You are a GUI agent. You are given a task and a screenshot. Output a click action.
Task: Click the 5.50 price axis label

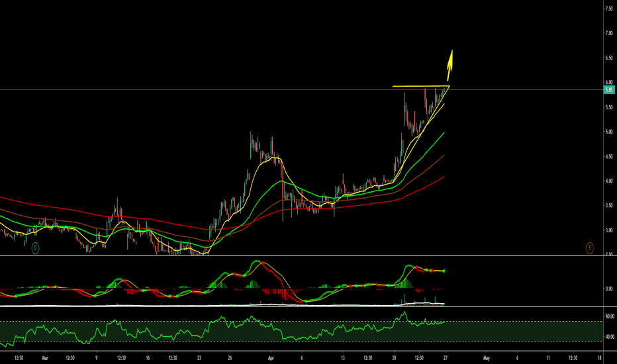(609, 107)
